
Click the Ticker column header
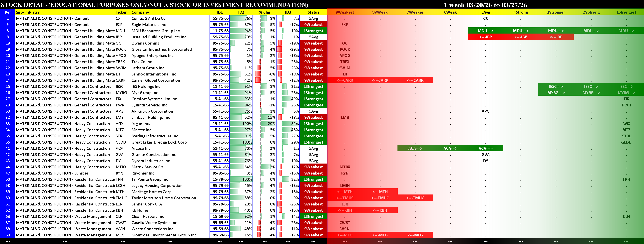[x=121, y=12]
